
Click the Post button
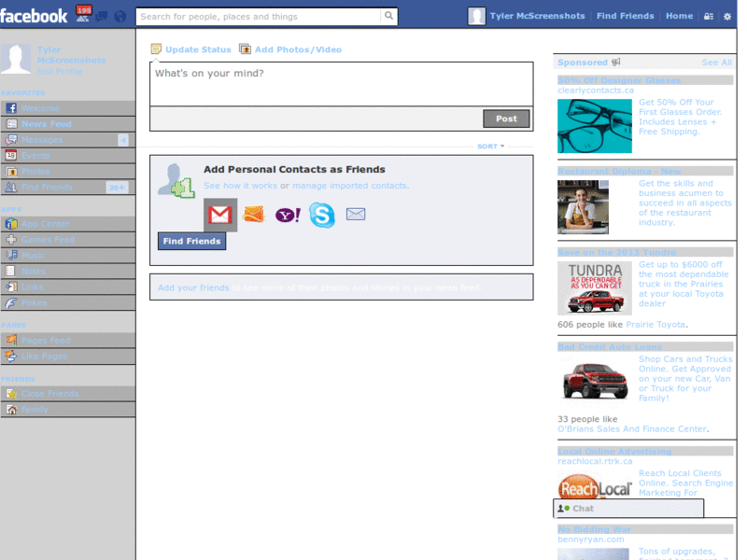click(x=506, y=119)
